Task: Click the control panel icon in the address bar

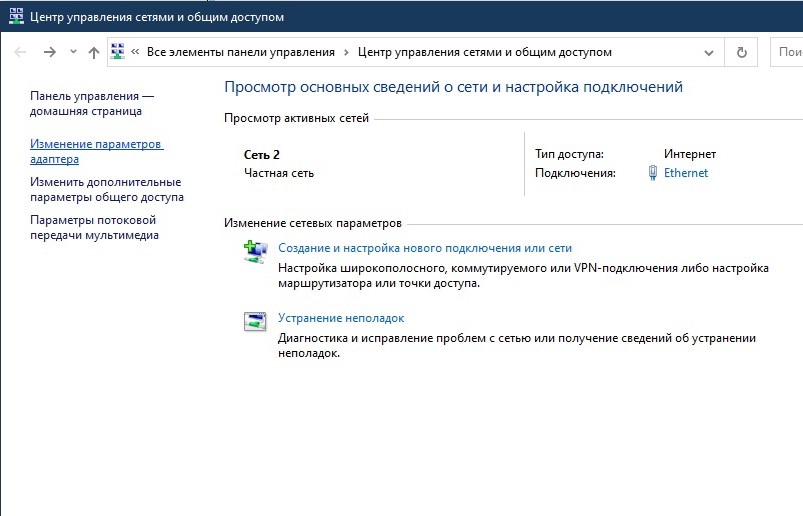Action: click(x=118, y=51)
